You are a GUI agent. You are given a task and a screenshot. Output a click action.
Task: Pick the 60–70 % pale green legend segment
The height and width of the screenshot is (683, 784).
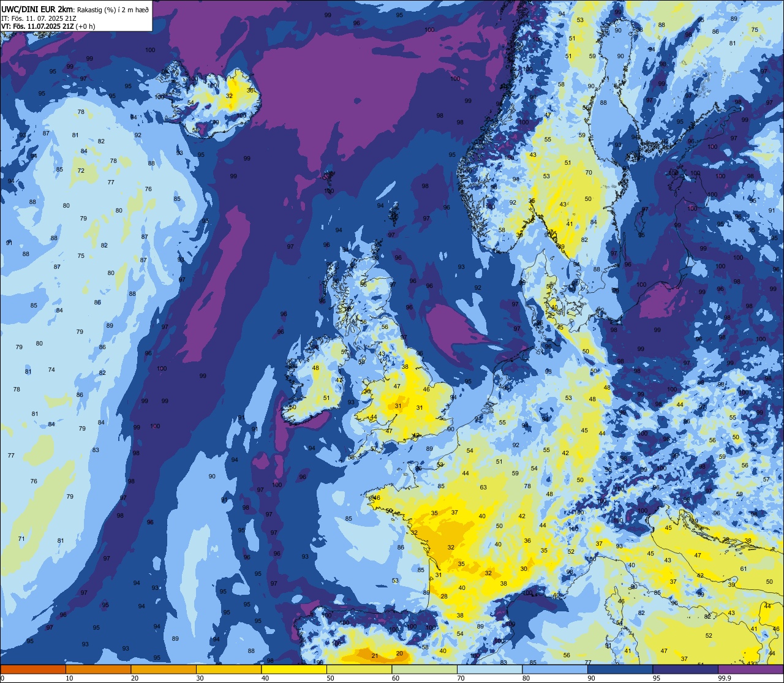pos(424,669)
